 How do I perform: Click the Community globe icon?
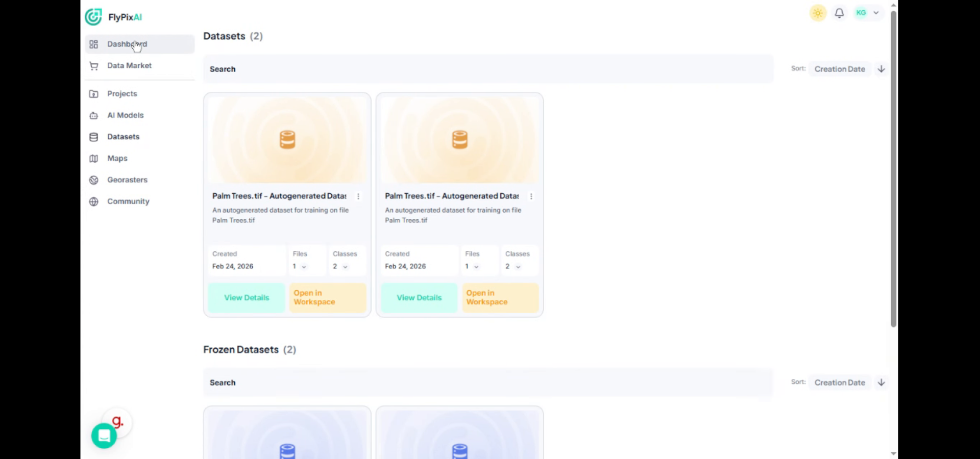(x=93, y=201)
